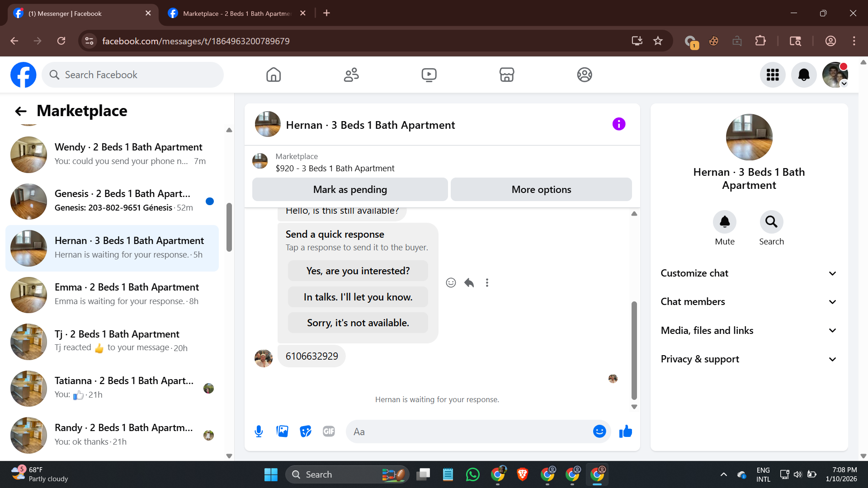868x488 pixels.
Task: Open the GIF picker
Action: tap(329, 432)
